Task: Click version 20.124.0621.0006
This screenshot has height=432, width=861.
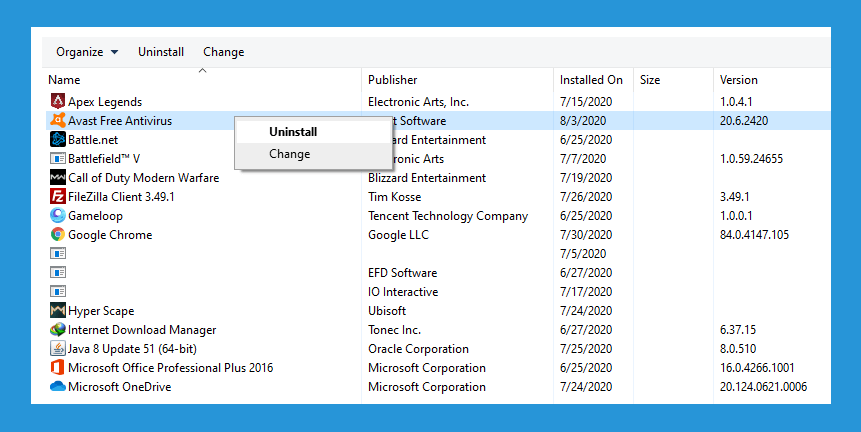Action: pyautogui.click(x=763, y=386)
